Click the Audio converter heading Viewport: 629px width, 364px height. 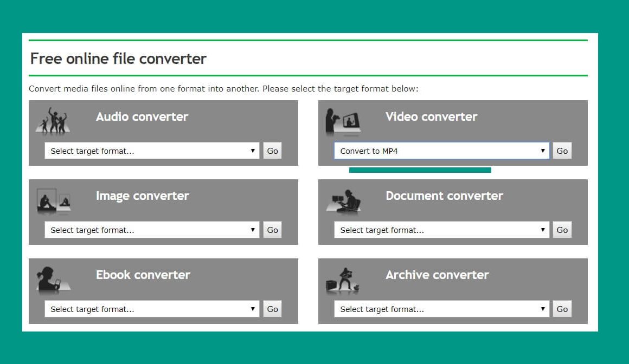click(x=142, y=116)
